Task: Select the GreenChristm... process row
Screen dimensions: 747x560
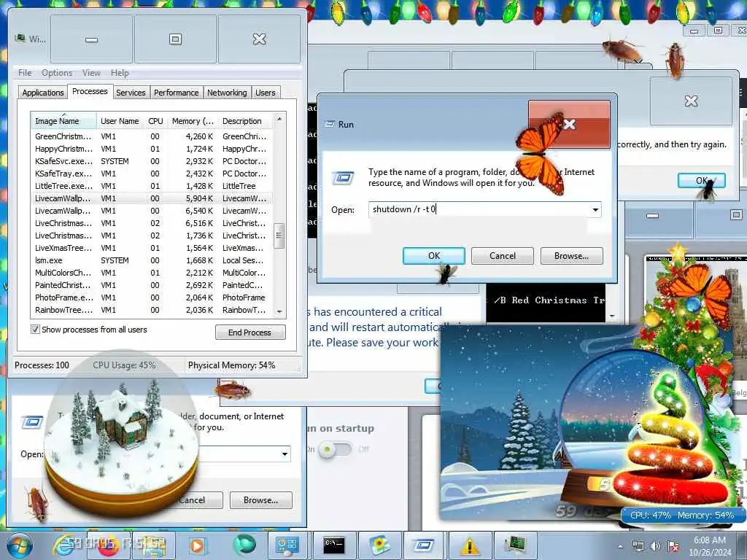Action: click(x=152, y=136)
